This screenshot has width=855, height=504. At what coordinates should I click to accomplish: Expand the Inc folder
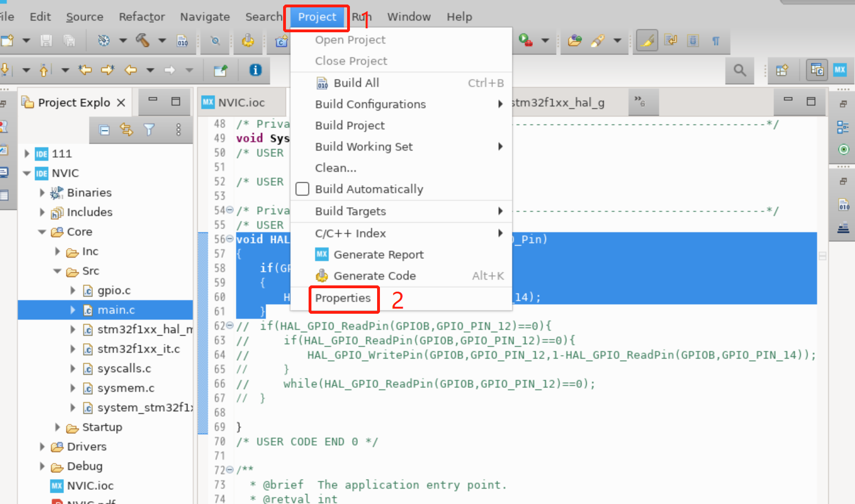(x=57, y=251)
